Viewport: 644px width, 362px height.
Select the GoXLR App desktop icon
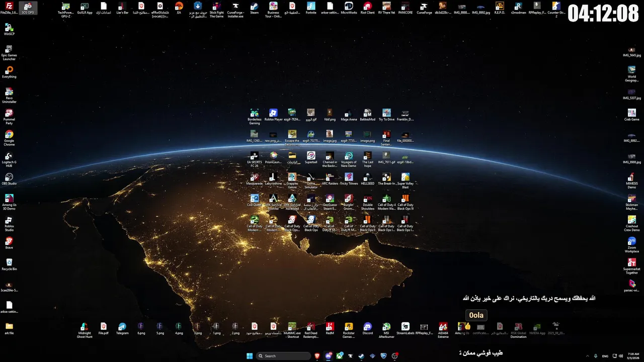click(85, 8)
